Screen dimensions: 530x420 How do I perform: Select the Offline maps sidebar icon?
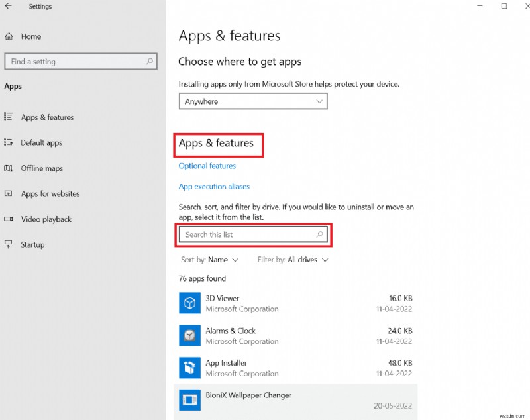point(9,168)
